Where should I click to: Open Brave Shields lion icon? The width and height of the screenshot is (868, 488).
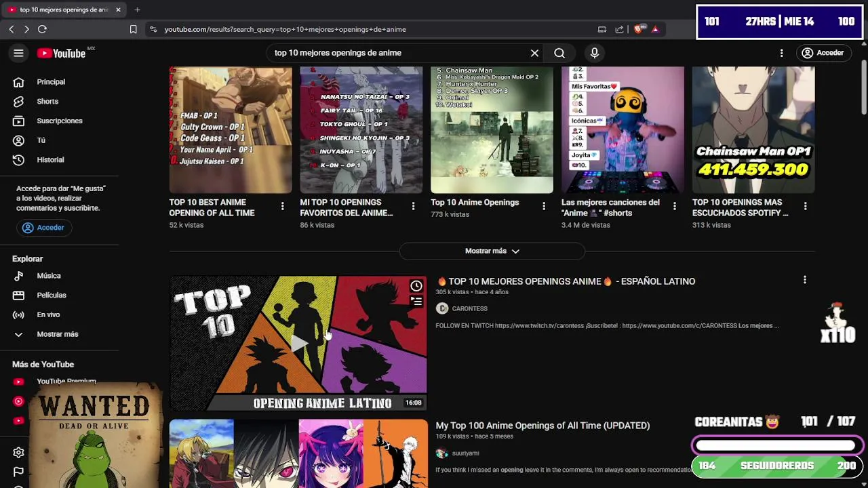click(x=637, y=29)
